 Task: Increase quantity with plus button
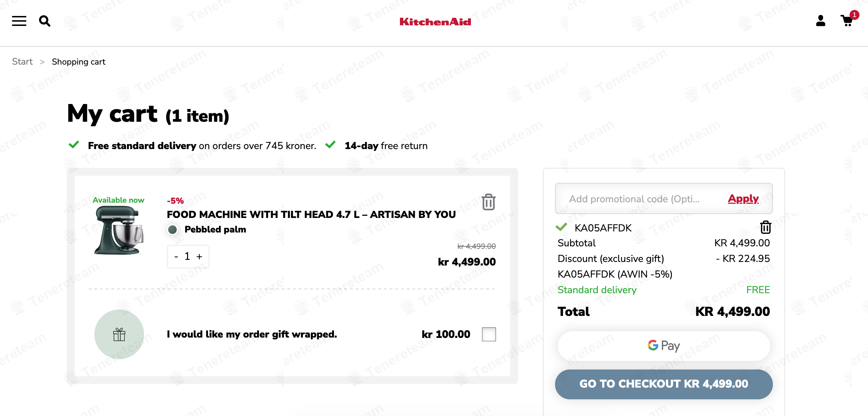point(199,257)
